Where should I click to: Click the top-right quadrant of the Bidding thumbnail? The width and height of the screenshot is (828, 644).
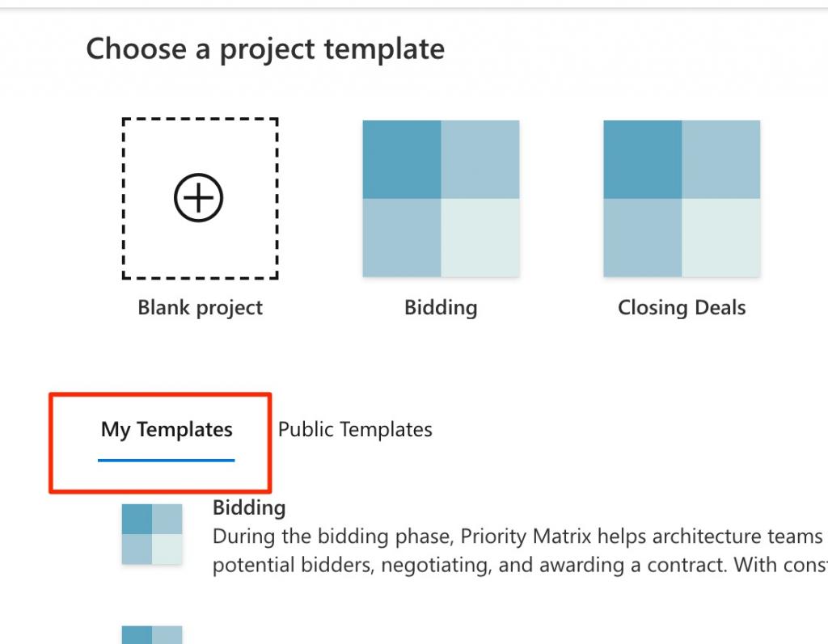(x=480, y=159)
